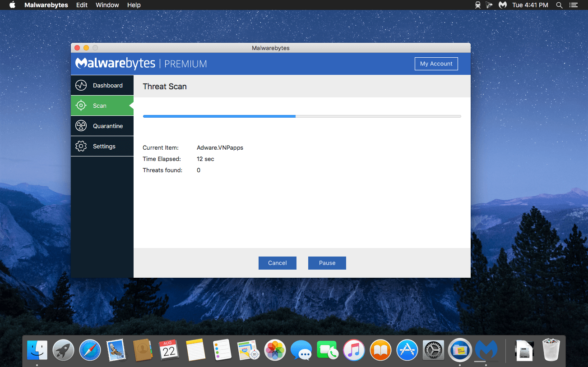The height and width of the screenshot is (367, 588).
Task: Click Malwarebytes app icon in Dock
Action: pyautogui.click(x=486, y=350)
